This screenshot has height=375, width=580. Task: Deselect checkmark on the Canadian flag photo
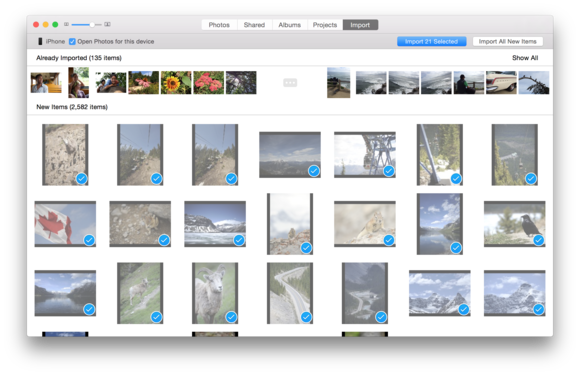click(89, 240)
